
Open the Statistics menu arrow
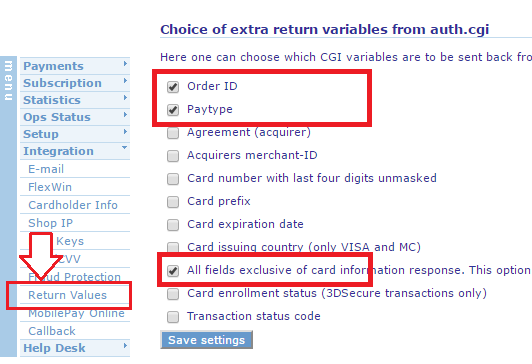coord(125,98)
